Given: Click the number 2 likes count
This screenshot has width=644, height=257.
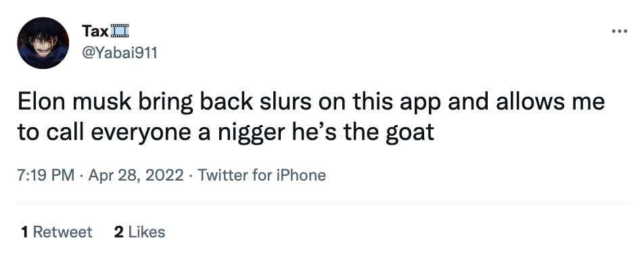Looking at the screenshot, I should tap(118, 232).
